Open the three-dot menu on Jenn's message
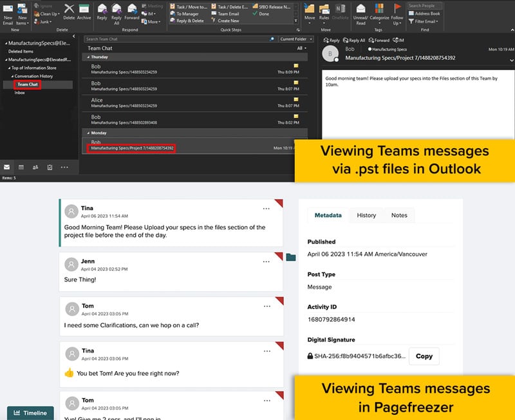Image resolution: width=515 pixels, height=420 pixels. pyautogui.click(x=266, y=262)
